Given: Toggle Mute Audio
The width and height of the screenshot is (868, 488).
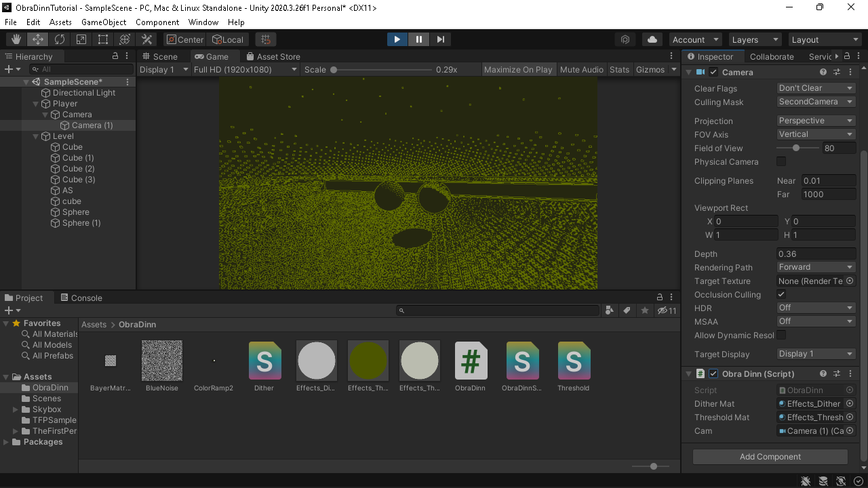Looking at the screenshot, I should pos(582,70).
